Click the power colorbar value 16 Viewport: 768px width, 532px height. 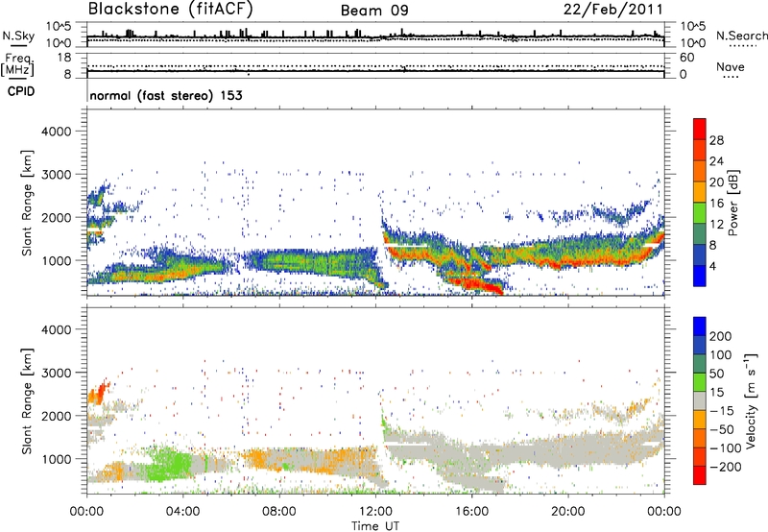[x=716, y=204]
